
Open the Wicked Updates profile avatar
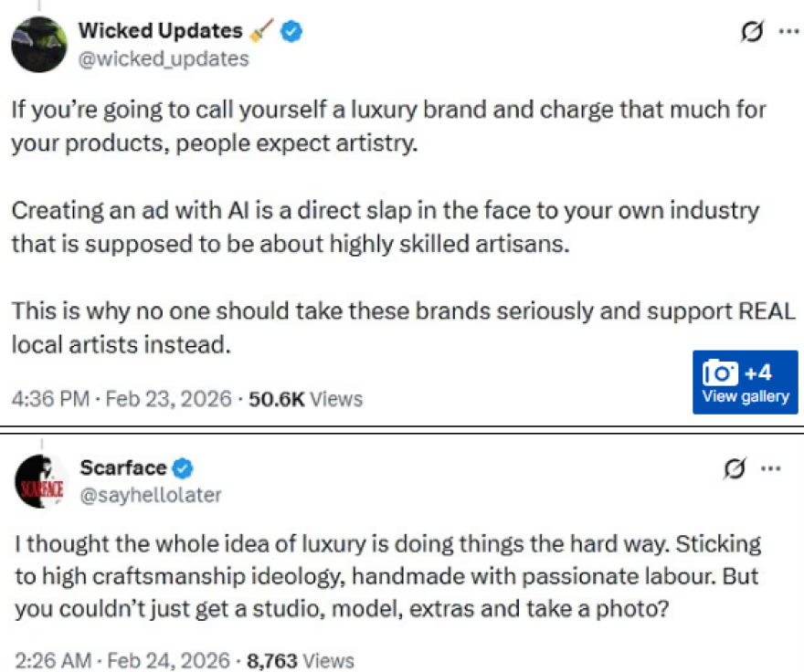pyautogui.click(x=38, y=44)
